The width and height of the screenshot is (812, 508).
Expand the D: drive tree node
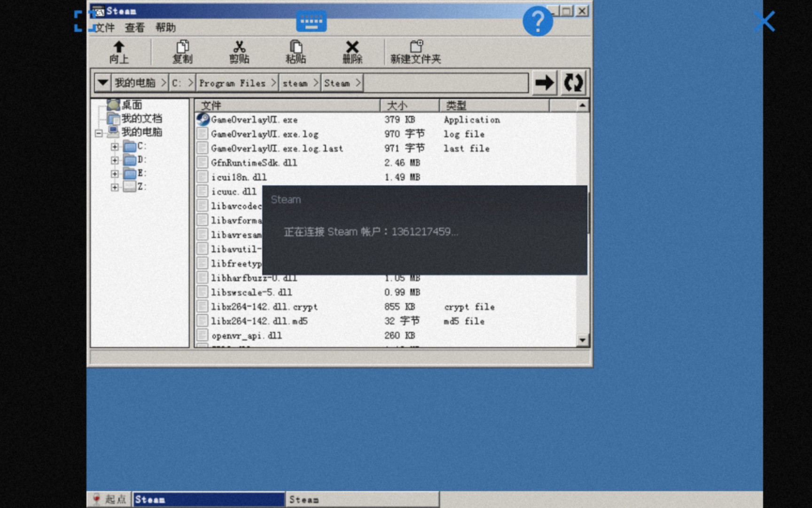tap(115, 160)
